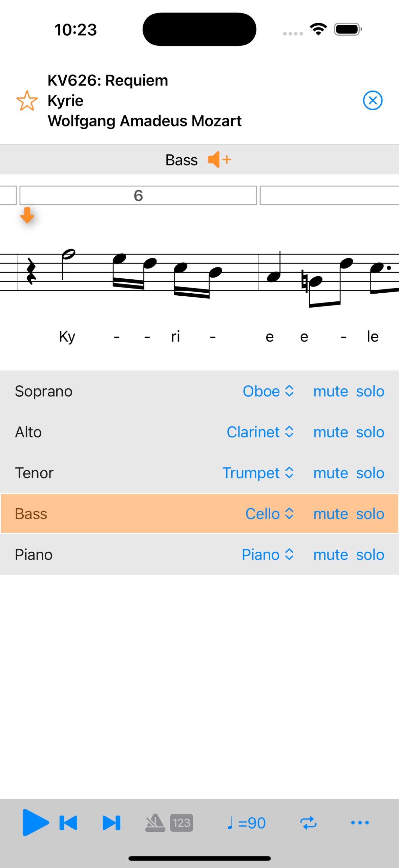399x868 pixels.
Task: Open the three-dot more options menu
Action: [360, 823]
